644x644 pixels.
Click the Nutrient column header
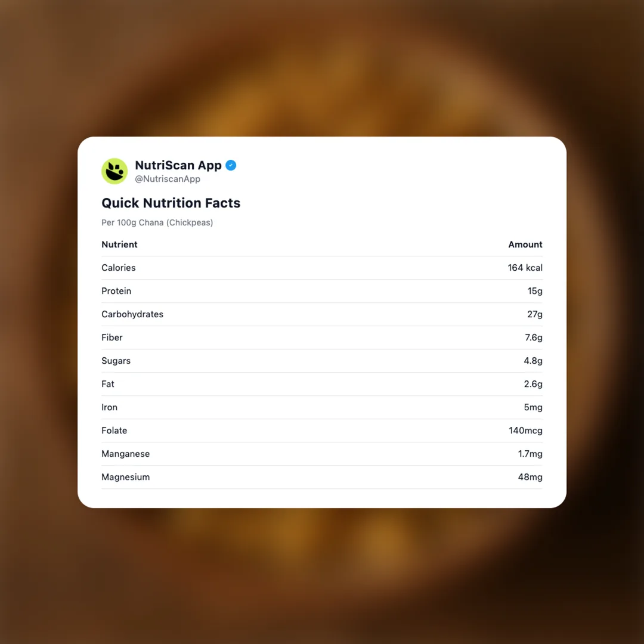119,244
